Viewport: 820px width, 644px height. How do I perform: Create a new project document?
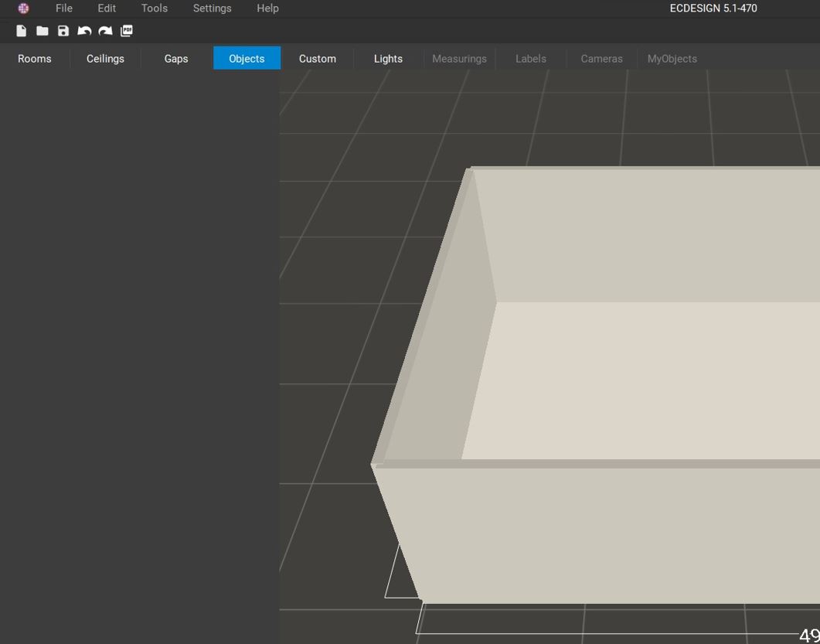pyautogui.click(x=21, y=31)
